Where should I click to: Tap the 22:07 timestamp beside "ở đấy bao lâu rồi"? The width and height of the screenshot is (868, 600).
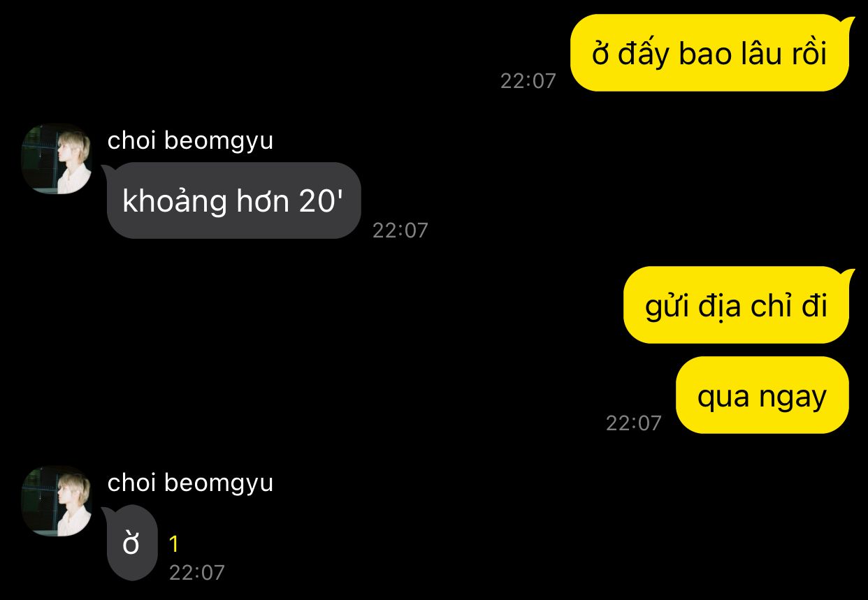tap(528, 81)
